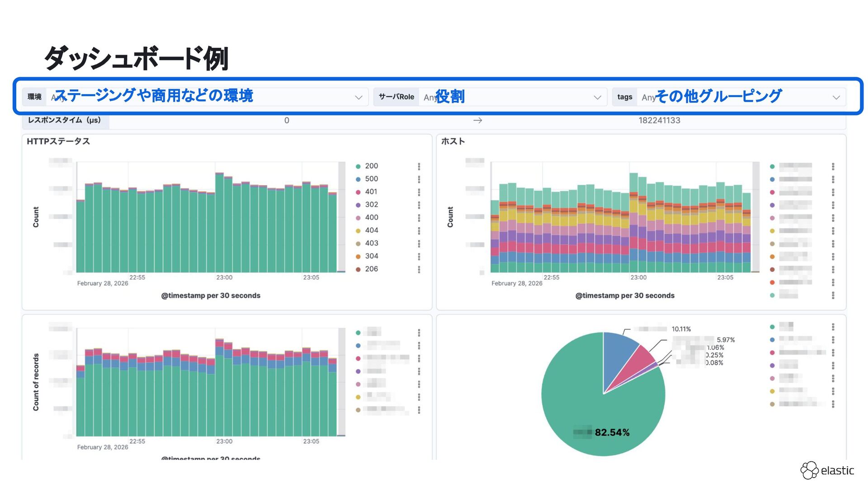Toggle the 401 series legend item

(371, 192)
